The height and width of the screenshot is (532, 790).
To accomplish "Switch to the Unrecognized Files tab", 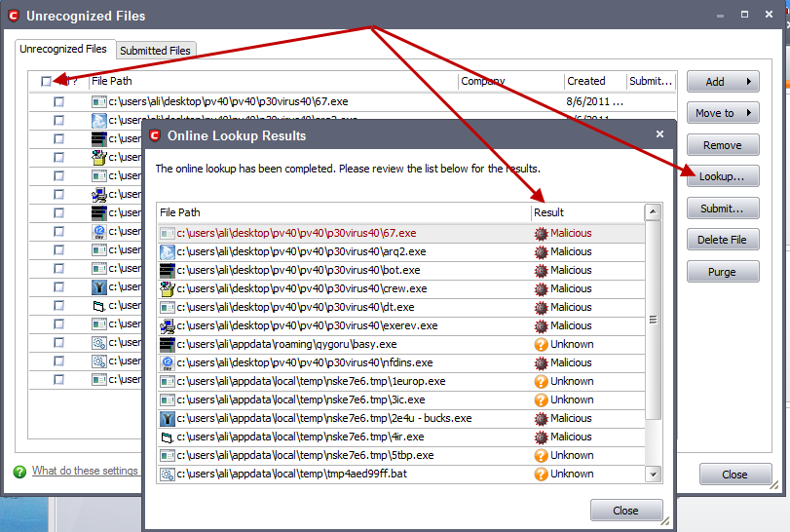I will point(63,49).
